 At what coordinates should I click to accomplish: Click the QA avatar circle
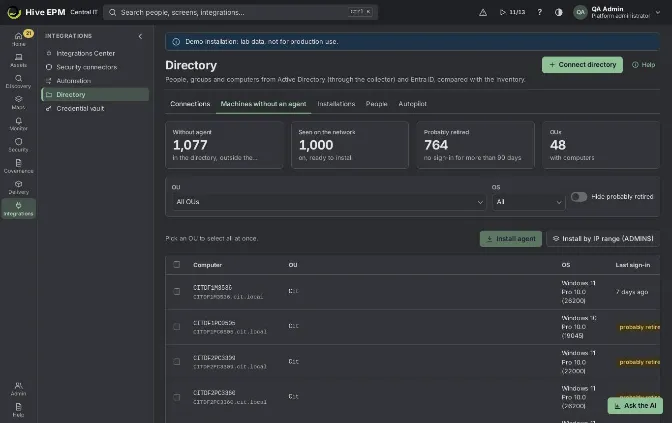(580, 12)
